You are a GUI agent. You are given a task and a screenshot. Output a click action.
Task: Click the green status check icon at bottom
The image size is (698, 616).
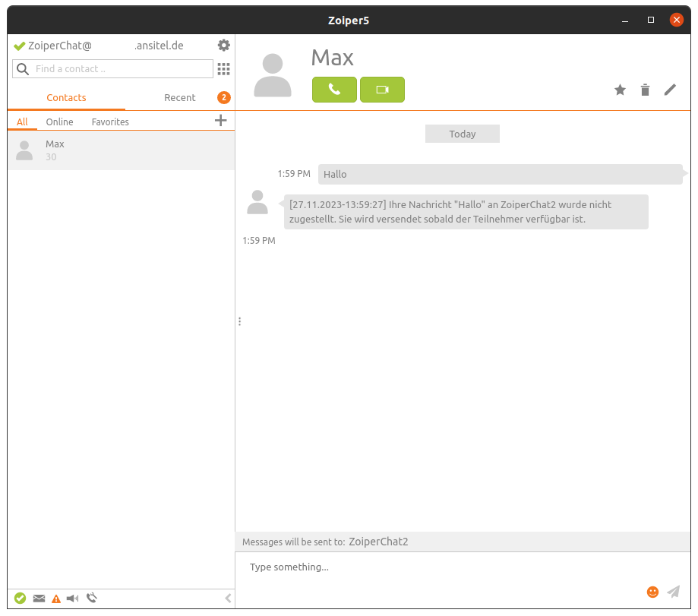tap(21, 599)
